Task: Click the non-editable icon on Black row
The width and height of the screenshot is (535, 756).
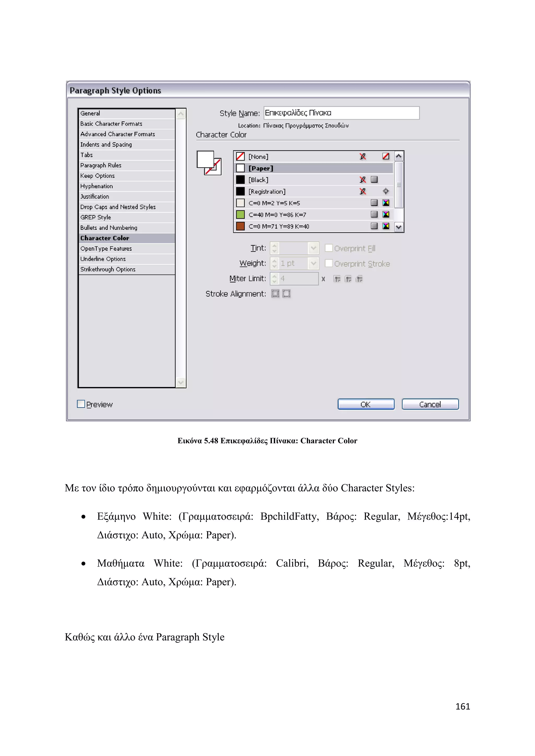Action: point(363,179)
